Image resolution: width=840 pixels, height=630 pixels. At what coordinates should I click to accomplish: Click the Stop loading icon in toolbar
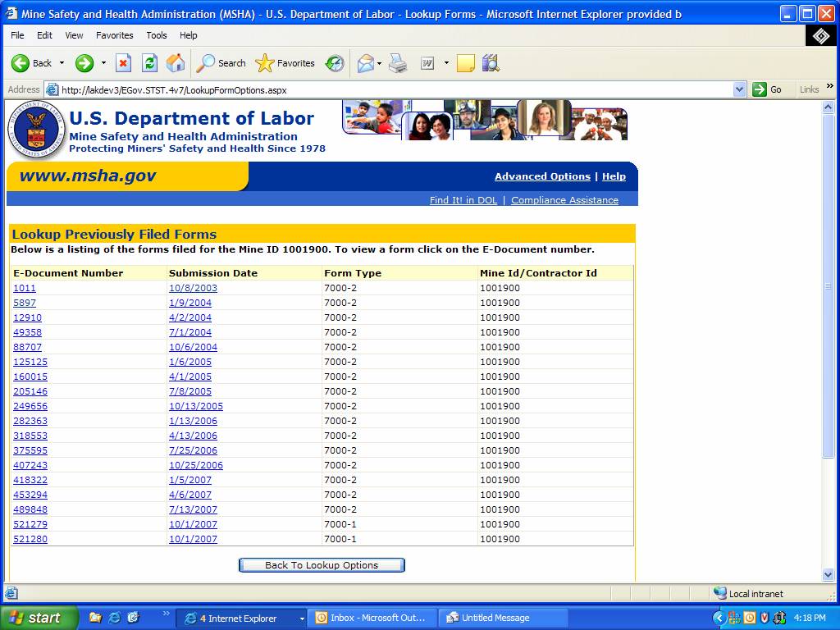click(123, 63)
